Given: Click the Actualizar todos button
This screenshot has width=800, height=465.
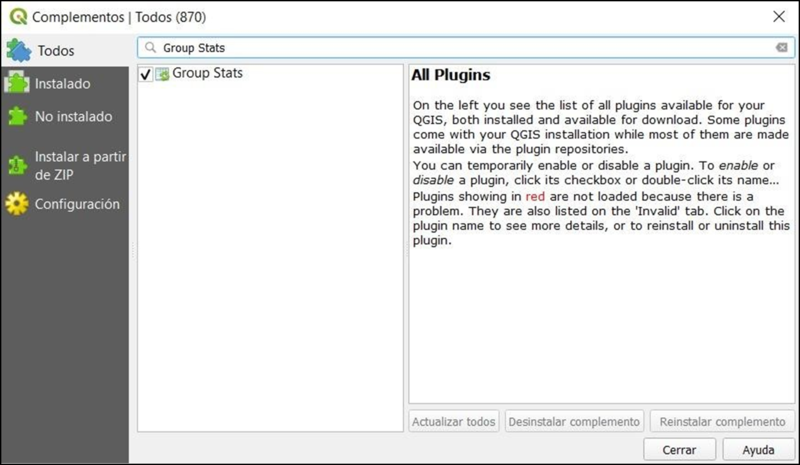Looking at the screenshot, I should tap(454, 422).
